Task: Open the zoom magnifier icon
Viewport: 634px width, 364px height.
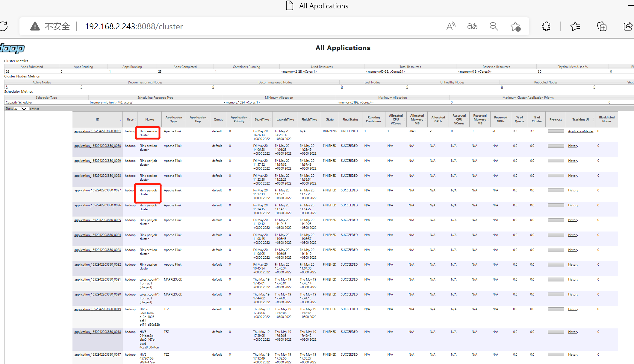Action: coord(494,26)
